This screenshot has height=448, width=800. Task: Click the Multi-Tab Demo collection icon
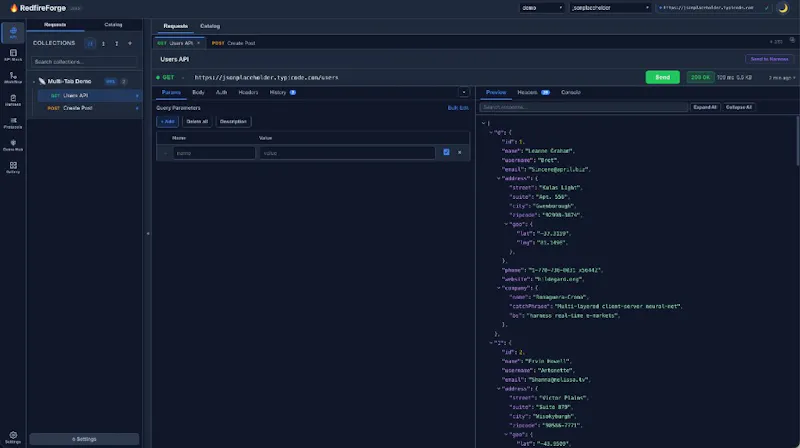click(42, 81)
